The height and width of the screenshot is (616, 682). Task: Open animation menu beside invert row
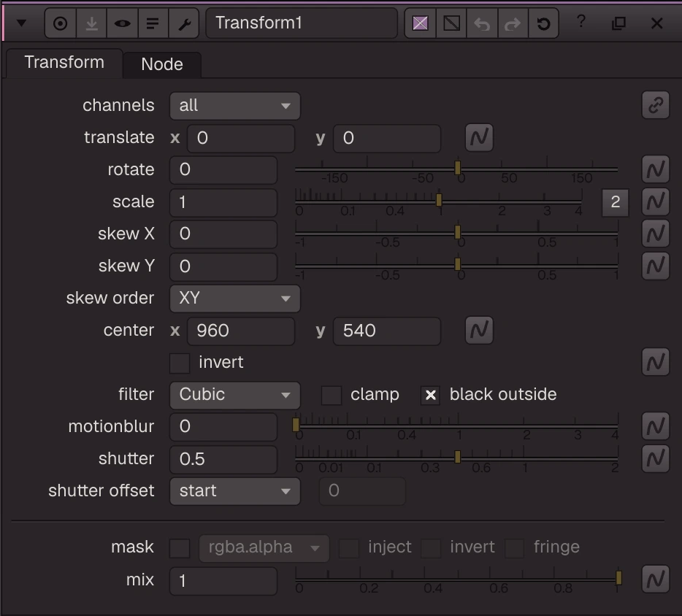(656, 362)
